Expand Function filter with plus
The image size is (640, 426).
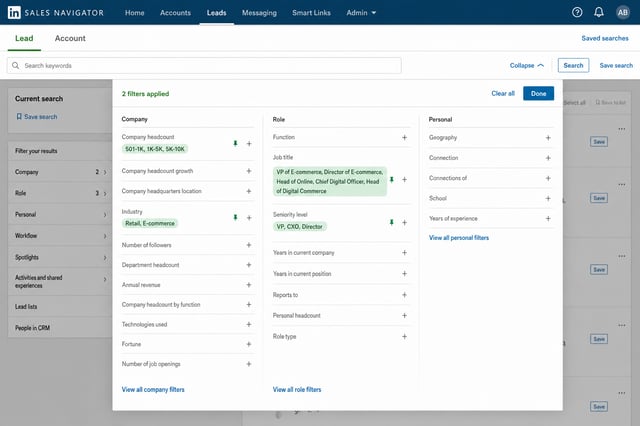(404, 138)
